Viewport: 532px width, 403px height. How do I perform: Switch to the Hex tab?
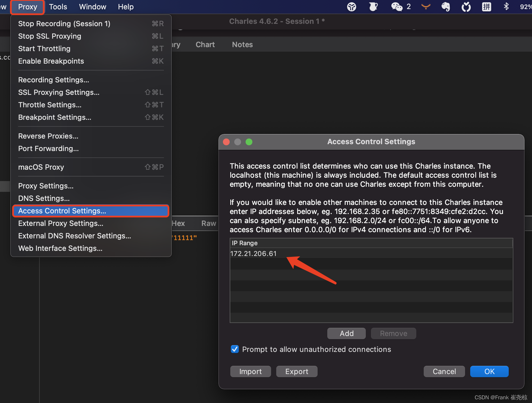click(x=178, y=223)
